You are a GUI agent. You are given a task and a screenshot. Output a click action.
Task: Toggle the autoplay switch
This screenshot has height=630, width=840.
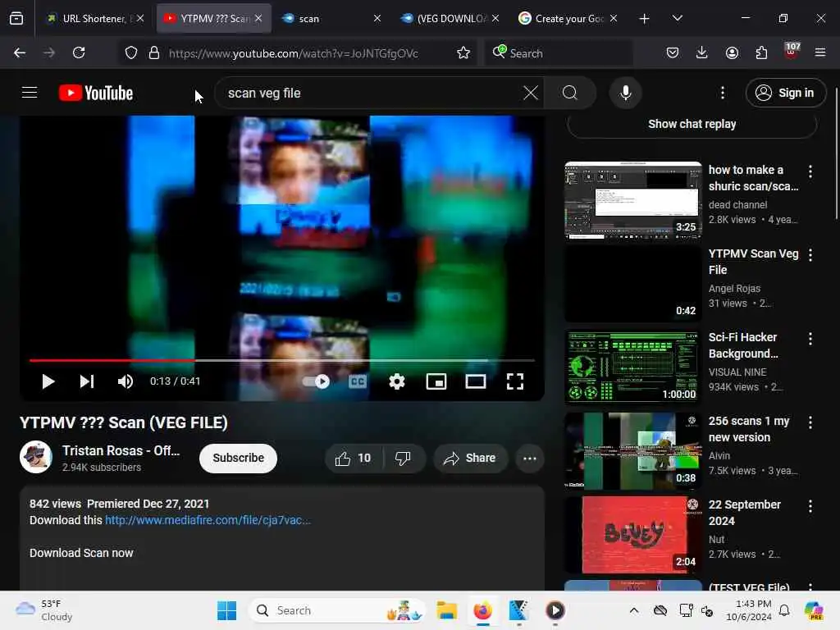[316, 381]
